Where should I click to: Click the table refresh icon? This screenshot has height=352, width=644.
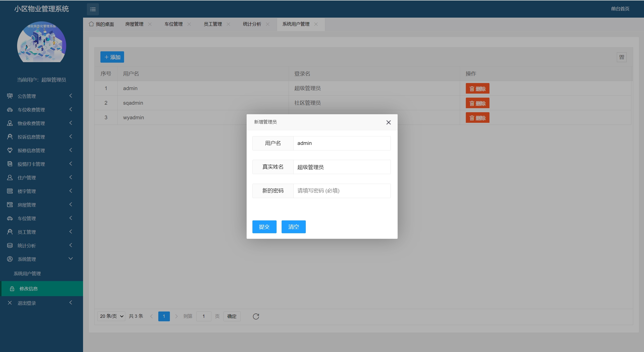[x=256, y=316]
